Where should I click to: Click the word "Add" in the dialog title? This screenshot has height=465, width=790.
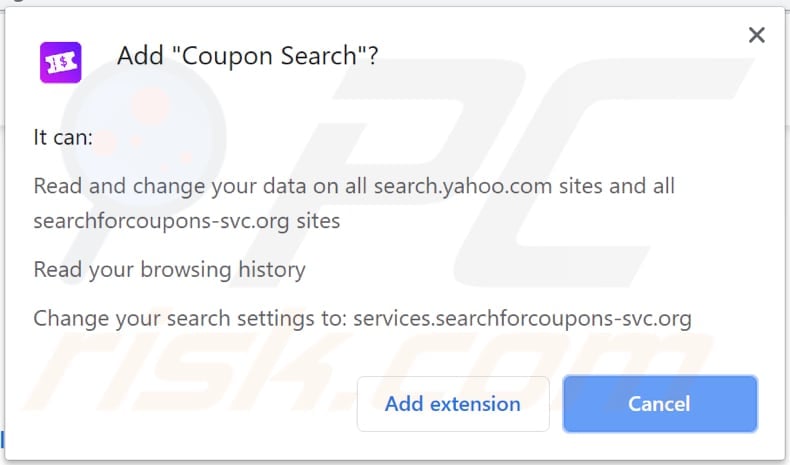point(138,56)
